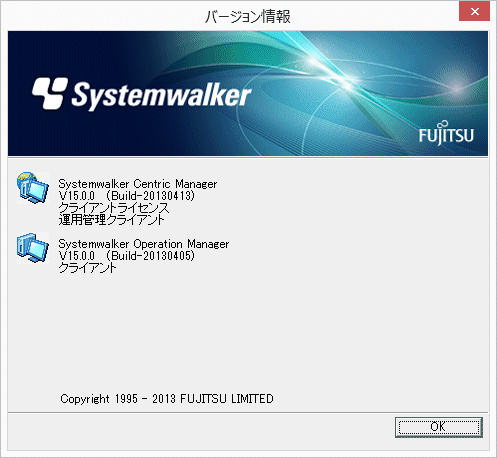The width and height of the screenshot is (497, 458).
Task: Click the OK button
Action: tap(439, 427)
